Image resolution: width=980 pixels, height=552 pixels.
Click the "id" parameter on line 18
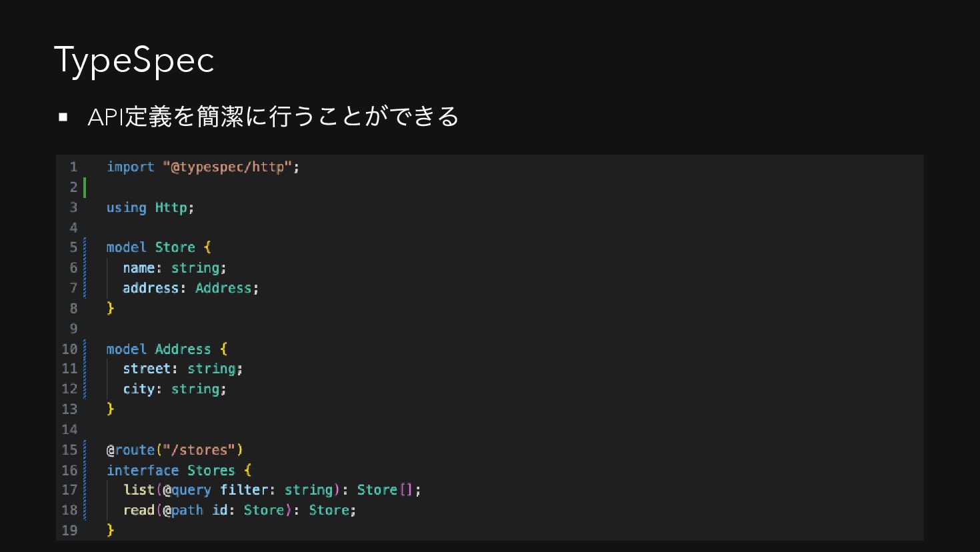coord(220,511)
